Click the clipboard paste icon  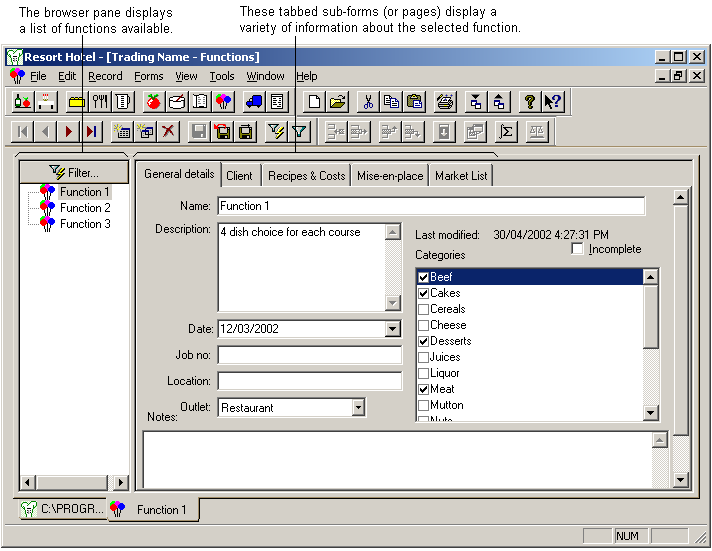pos(415,101)
